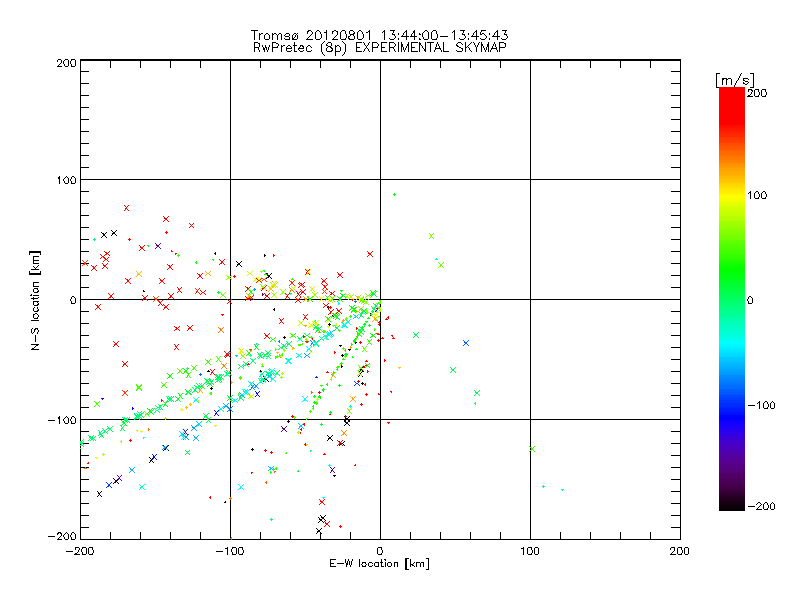Click the black bottom of the velocity colorbar
The width and height of the screenshot is (800, 600).
732,503
